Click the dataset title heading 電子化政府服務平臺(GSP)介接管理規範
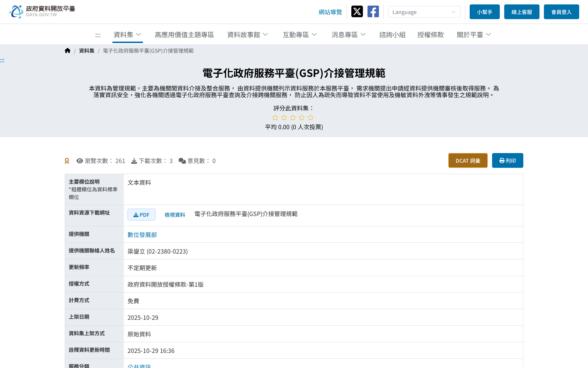This screenshot has height=368, width=588. point(294,73)
